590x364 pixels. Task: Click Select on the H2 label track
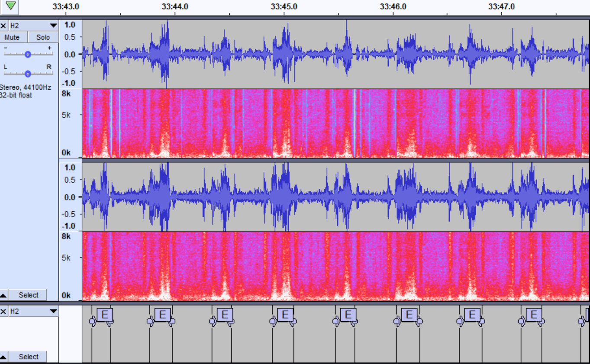click(x=29, y=357)
